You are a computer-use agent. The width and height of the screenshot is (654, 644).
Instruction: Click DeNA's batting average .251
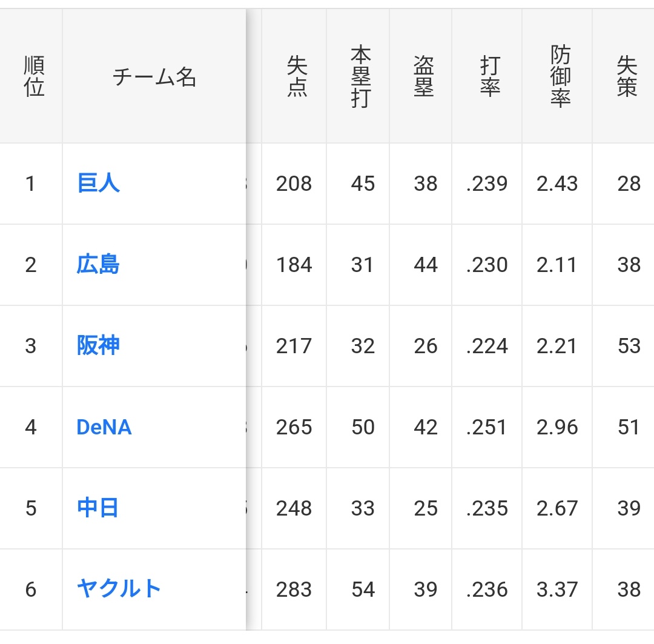486,427
